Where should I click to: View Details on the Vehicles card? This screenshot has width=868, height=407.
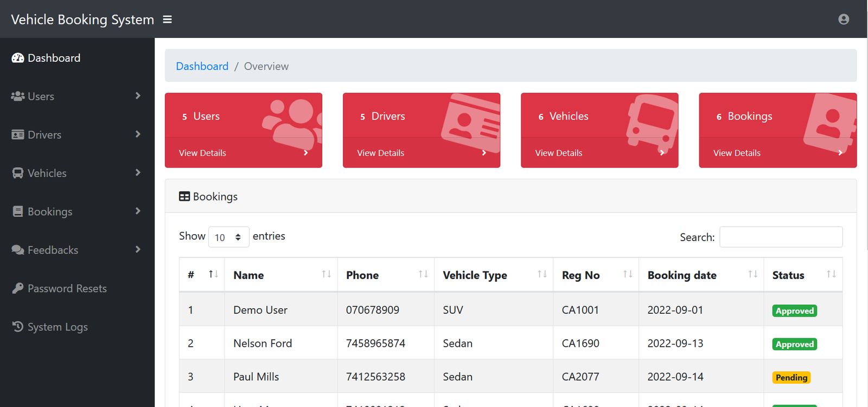(559, 153)
